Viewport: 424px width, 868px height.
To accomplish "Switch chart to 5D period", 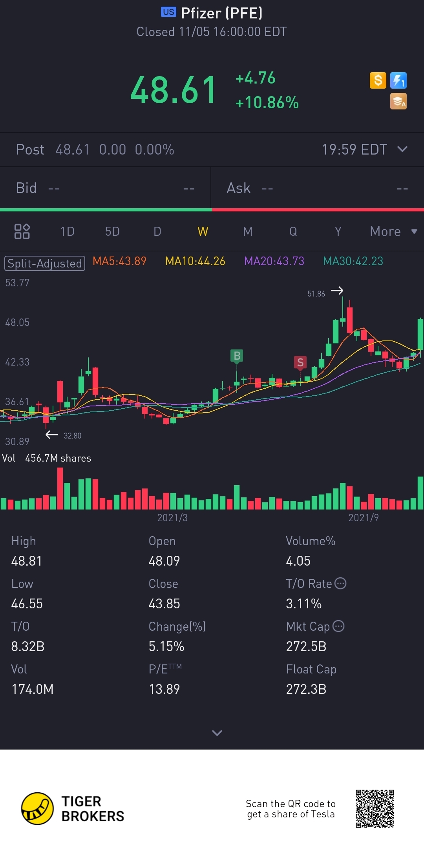I will (x=112, y=231).
